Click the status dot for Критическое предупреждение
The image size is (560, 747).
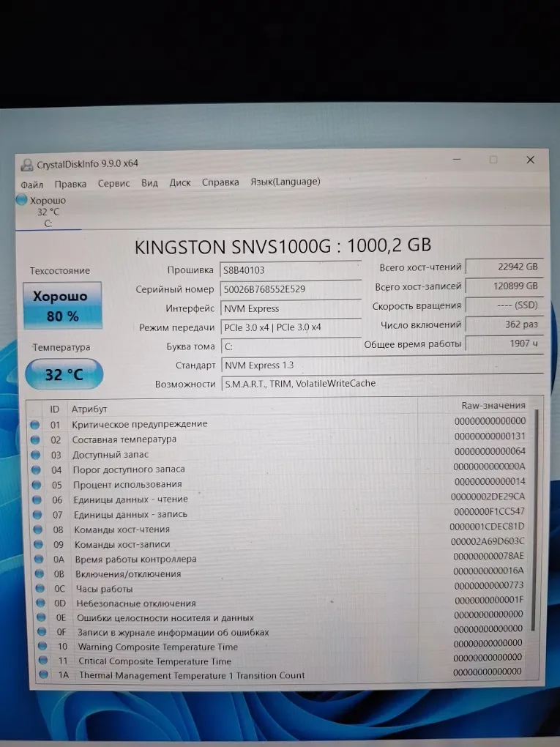pos(34,425)
